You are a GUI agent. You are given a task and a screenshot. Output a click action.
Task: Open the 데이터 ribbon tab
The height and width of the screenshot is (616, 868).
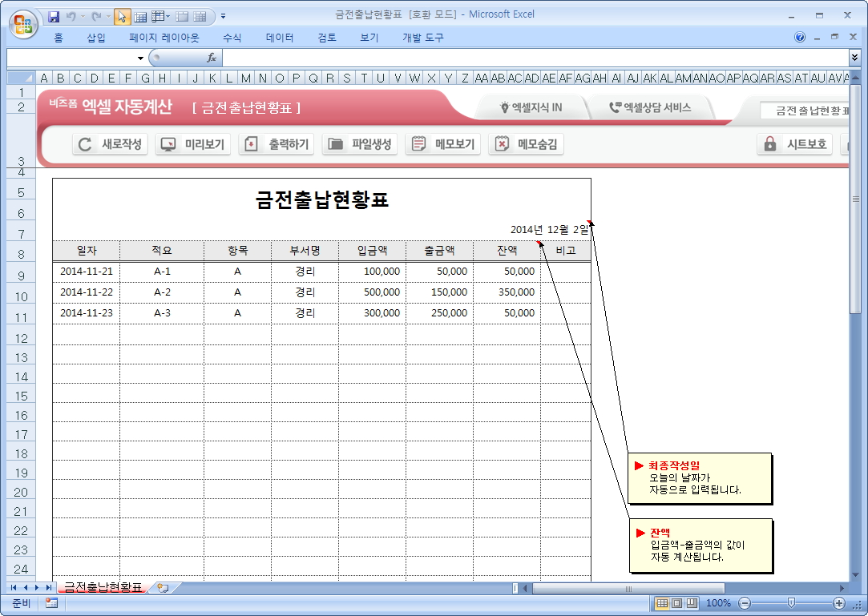point(280,38)
